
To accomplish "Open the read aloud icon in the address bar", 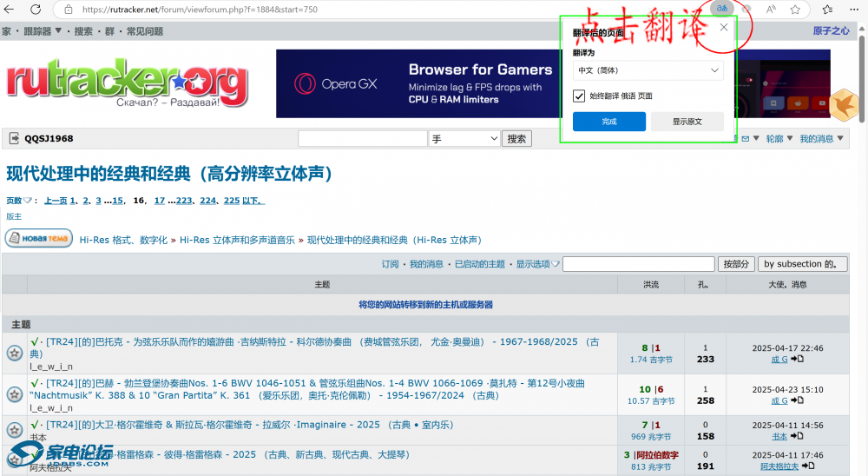I will point(771,10).
